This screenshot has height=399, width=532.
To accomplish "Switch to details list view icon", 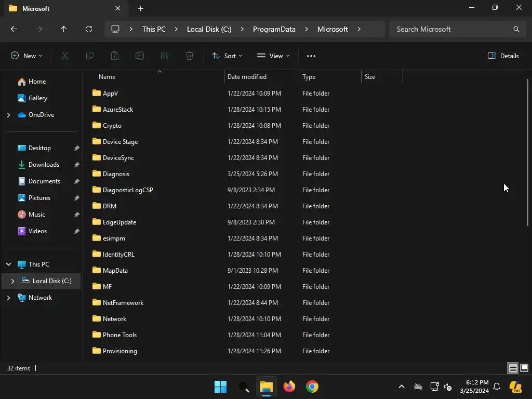I will 513,368.
